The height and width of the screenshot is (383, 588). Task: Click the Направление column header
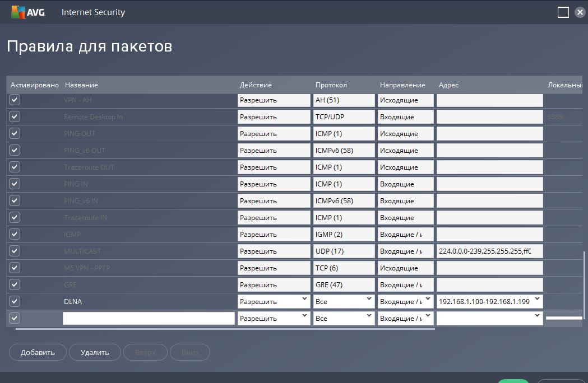coord(402,85)
